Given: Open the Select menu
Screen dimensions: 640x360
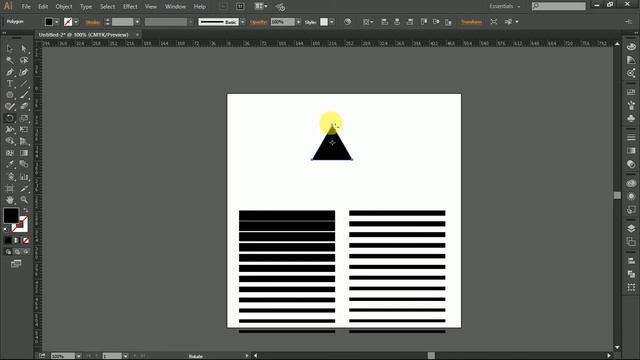Looking at the screenshot, I should 107,7.
